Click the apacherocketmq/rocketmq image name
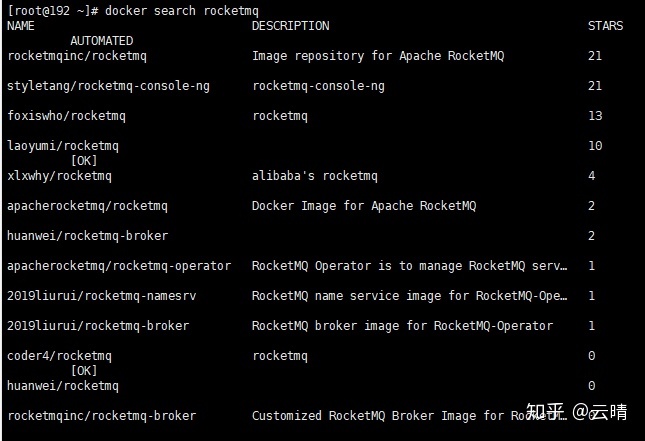 (x=87, y=206)
